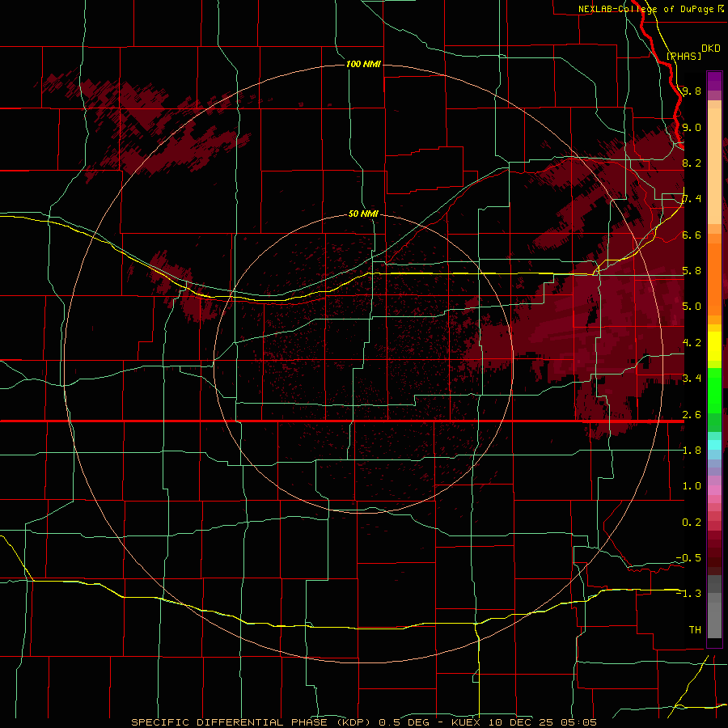This screenshot has width=728, height=728.
Task: Click the purple top segment of the color scale
Action: click(714, 81)
